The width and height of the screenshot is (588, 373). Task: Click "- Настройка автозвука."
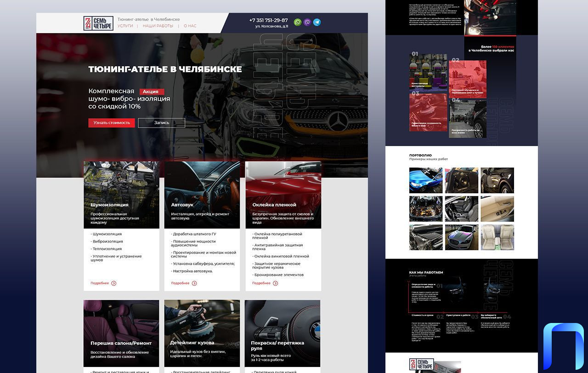192,271
